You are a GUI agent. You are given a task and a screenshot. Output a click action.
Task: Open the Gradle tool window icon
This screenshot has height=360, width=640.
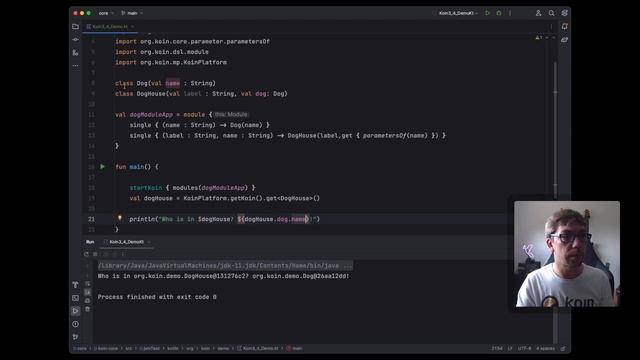click(x=564, y=40)
